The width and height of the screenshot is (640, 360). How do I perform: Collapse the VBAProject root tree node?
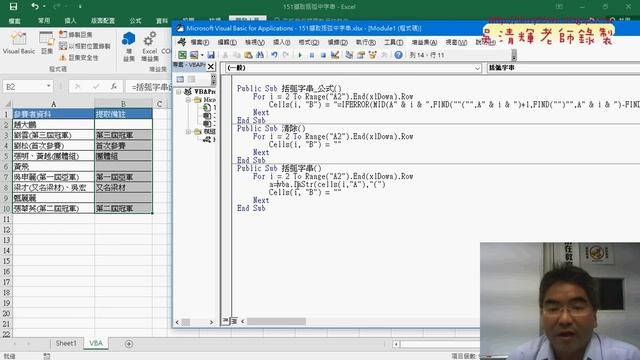click(178, 92)
